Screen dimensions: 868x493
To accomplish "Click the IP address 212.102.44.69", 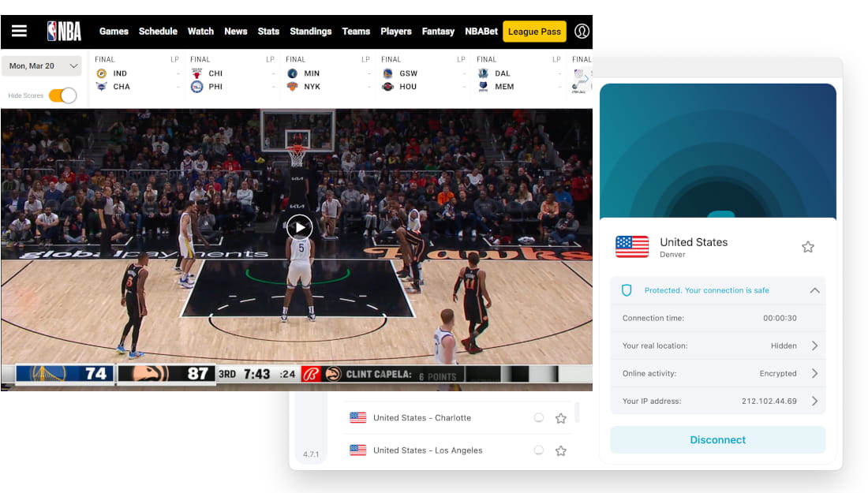I will click(769, 401).
